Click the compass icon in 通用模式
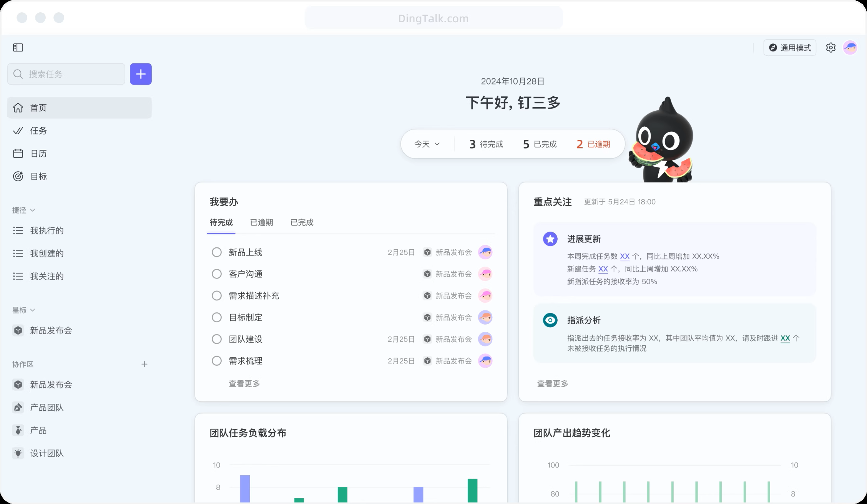 click(x=773, y=48)
